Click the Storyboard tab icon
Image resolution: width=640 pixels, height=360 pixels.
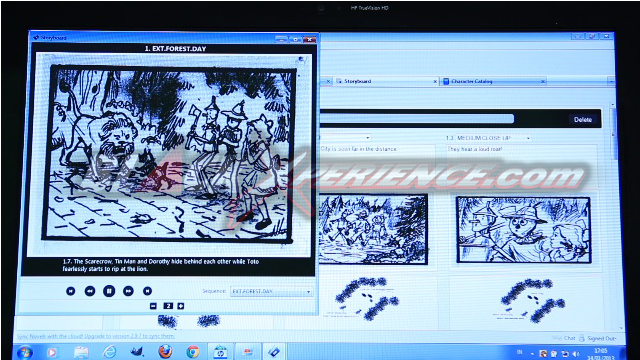(x=339, y=81)
